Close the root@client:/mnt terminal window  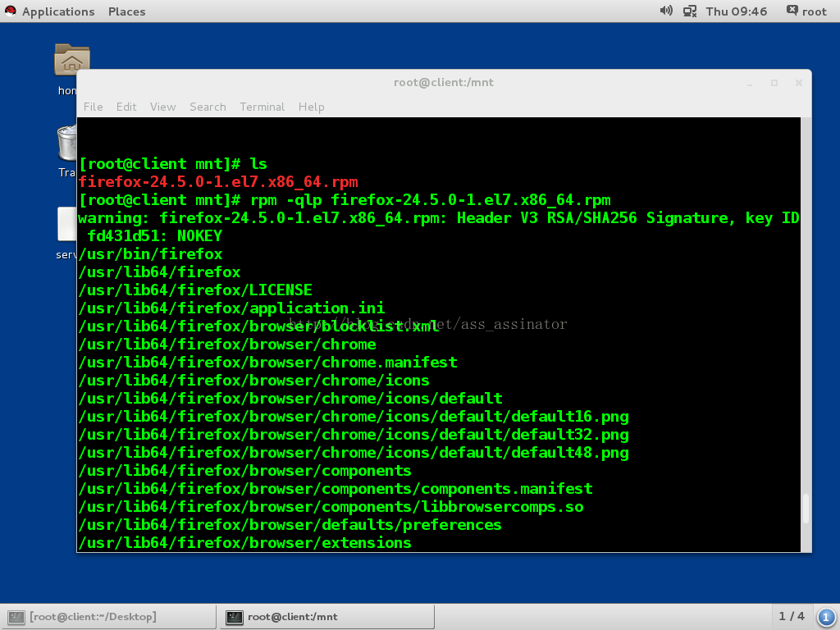(x=799, y=83)
